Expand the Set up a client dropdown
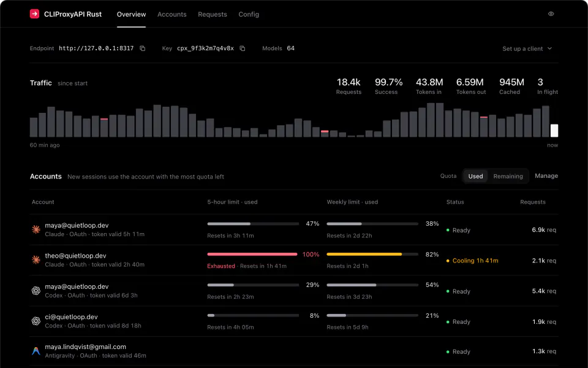The image size is (588, 368). point(527,49)
